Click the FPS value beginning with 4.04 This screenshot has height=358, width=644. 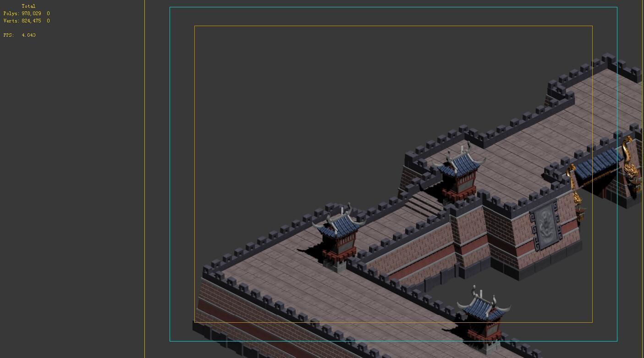[28, 35]
